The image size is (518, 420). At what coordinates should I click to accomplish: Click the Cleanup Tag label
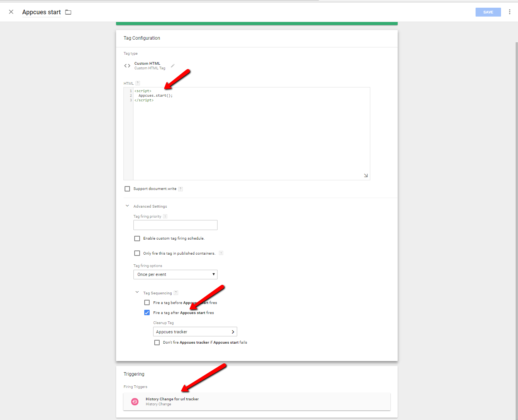click(x=164, y=323)
